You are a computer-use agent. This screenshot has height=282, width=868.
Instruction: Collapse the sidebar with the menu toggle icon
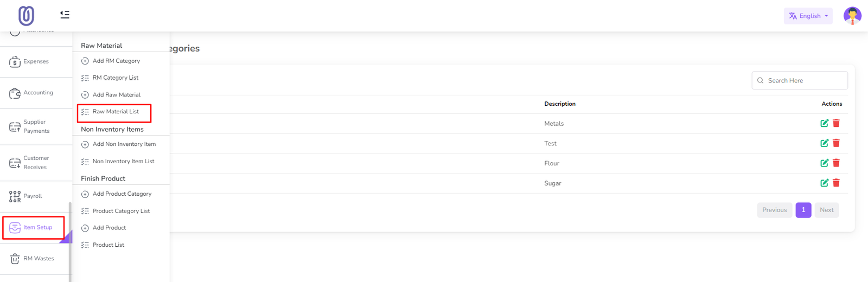[x=65, y=15]
